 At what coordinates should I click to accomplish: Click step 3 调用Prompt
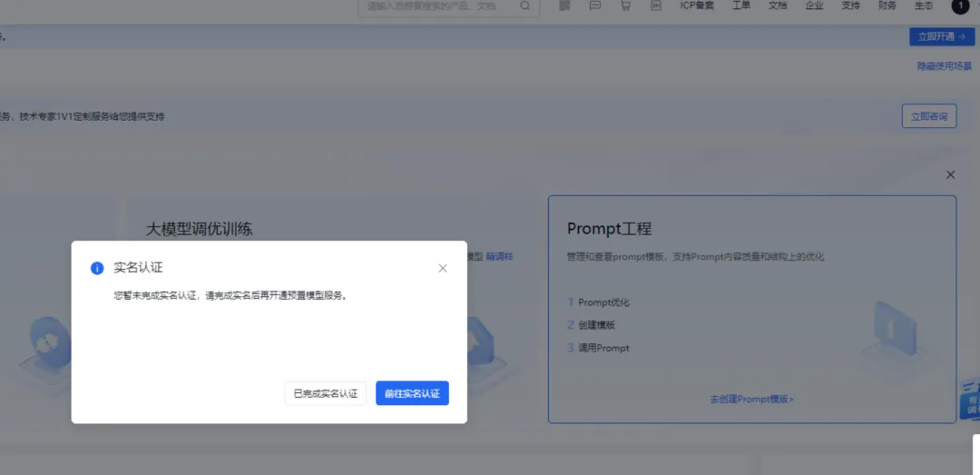coord(599,347)
